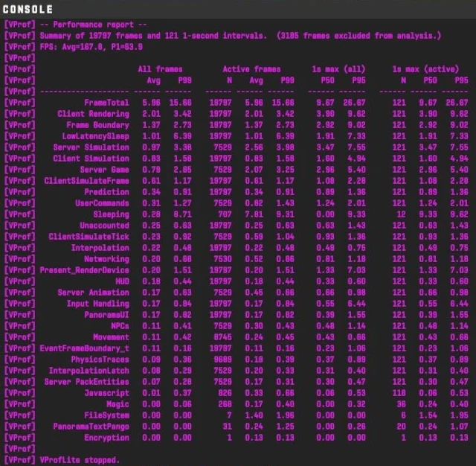Select the FileSystem row label
The height and width of the screenshot is (466, 476).
[106, 415]
